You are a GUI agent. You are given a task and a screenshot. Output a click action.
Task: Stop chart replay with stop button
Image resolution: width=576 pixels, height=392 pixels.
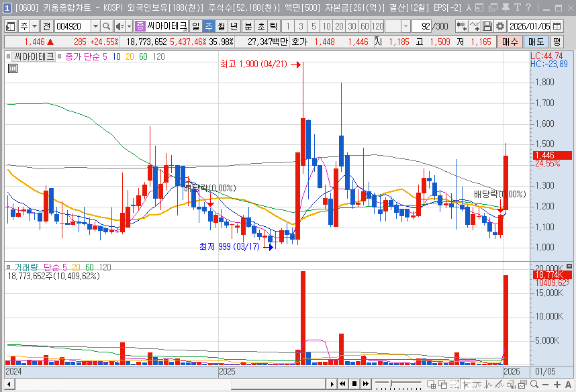pyautogui.click(x=354, y=384)
